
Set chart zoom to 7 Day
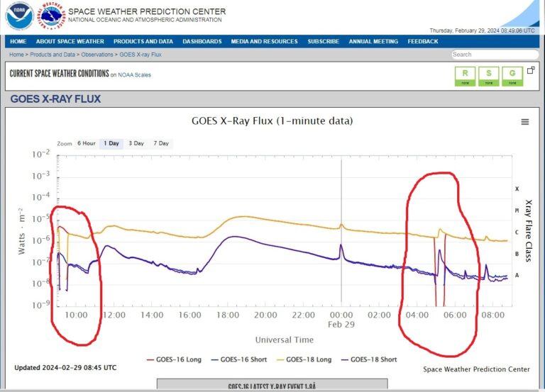tap(161, 143)
